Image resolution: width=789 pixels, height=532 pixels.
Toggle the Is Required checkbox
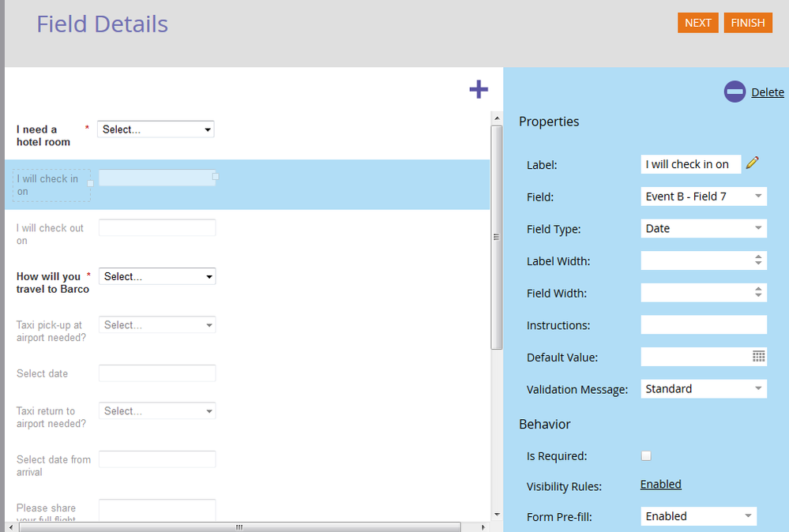(646, 455)
